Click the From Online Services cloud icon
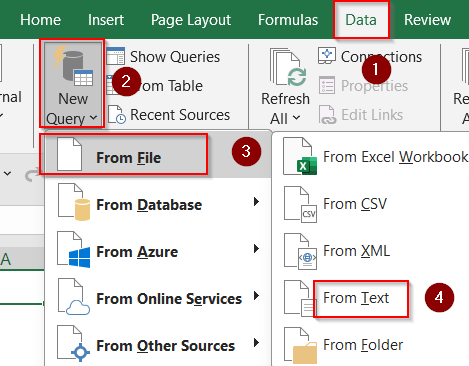Screen dimensions: 469x366 coord(74,297)
